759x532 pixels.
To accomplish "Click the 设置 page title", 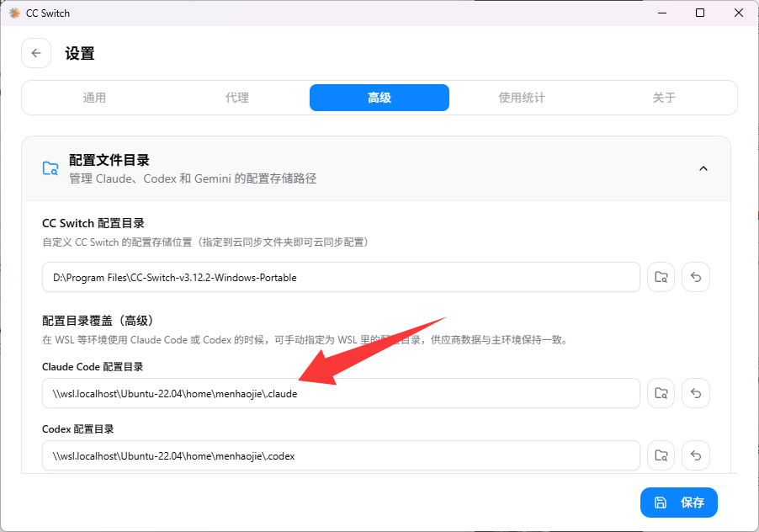I will 80,53.
